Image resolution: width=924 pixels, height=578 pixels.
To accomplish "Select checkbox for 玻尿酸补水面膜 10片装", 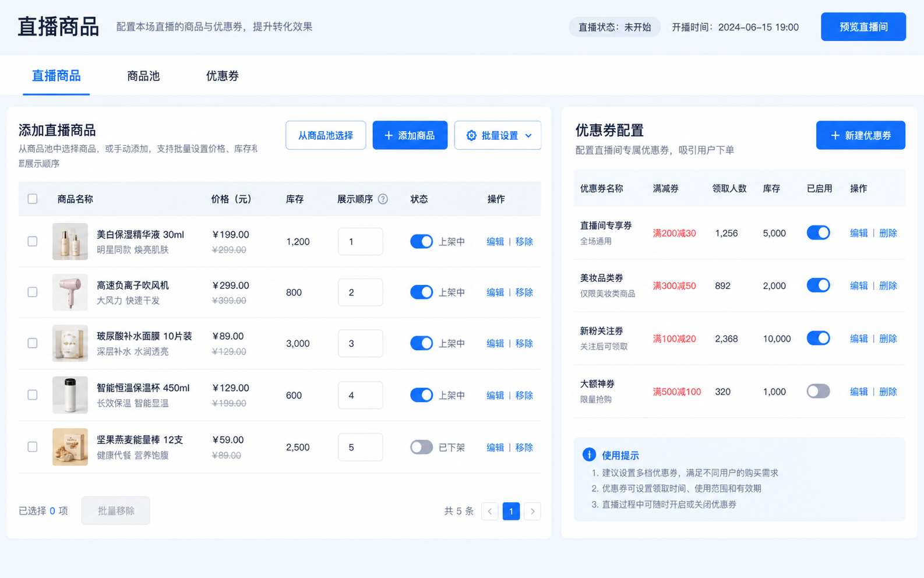I will coord(33,344).
